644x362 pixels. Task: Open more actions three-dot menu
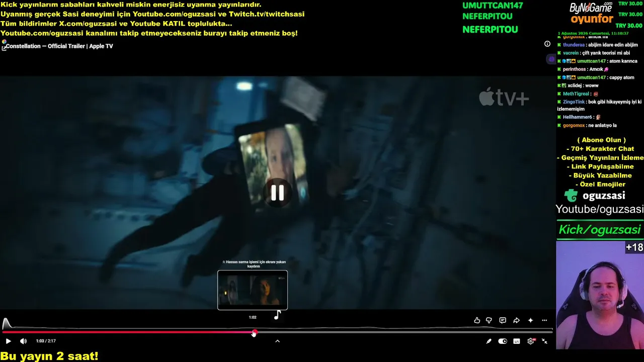pyautogui.click(x=544, y=320)
